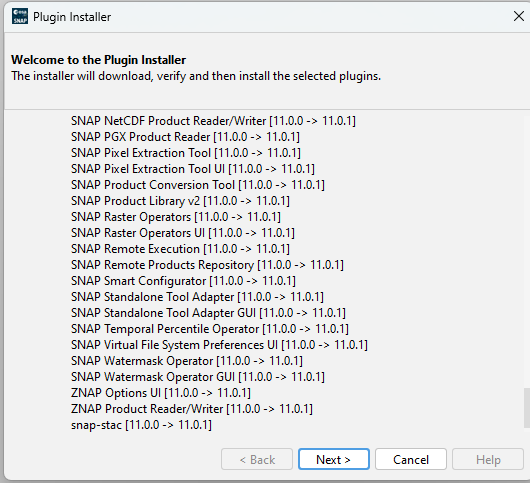Image resolution: width=530 pixels, height=483 pixels.
Task: Click the scrollbar thumb in plugin list
Action: pos(527,408)
